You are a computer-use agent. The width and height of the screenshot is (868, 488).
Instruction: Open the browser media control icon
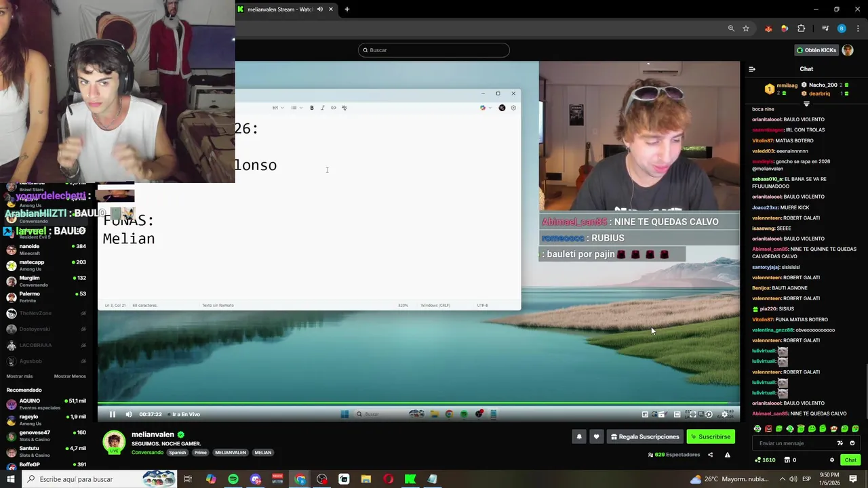pyautogui.click(x=825, y=28)
